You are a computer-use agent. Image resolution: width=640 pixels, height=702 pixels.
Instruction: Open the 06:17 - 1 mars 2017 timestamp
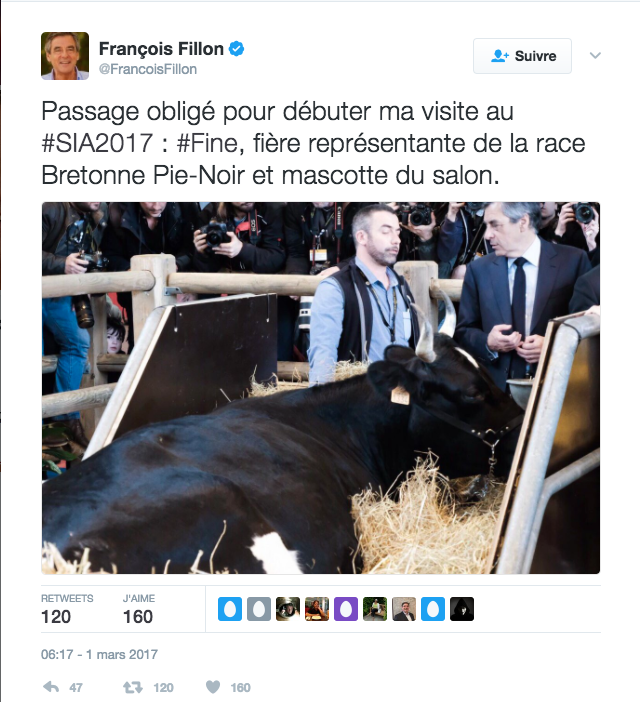click(99, 655)
